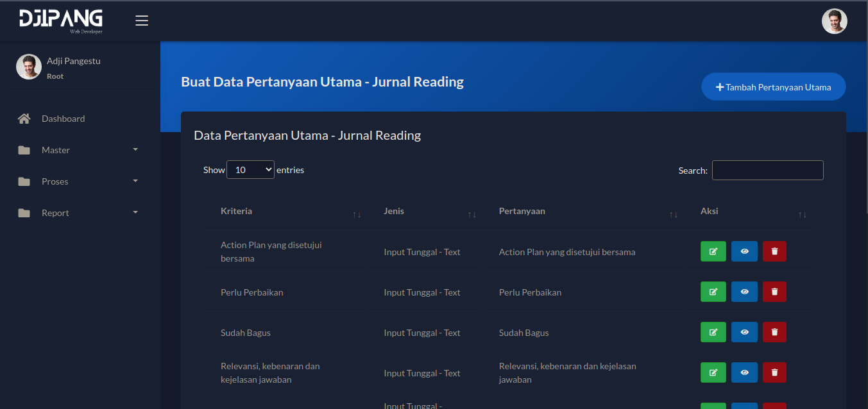Image resolution: width=868 pixels, height=409 pixels.
Task: Sort table by Kriteria column
Action: 286,212
